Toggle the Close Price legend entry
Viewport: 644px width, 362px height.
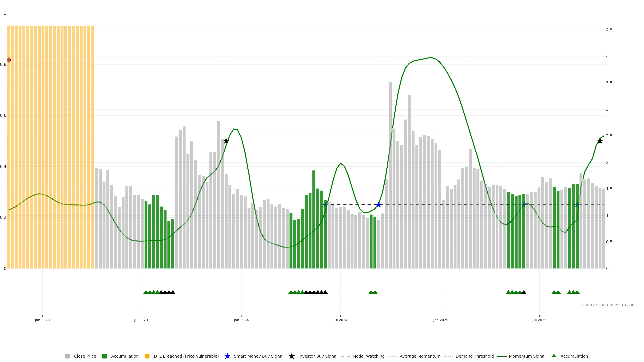[x=85, y=356]
